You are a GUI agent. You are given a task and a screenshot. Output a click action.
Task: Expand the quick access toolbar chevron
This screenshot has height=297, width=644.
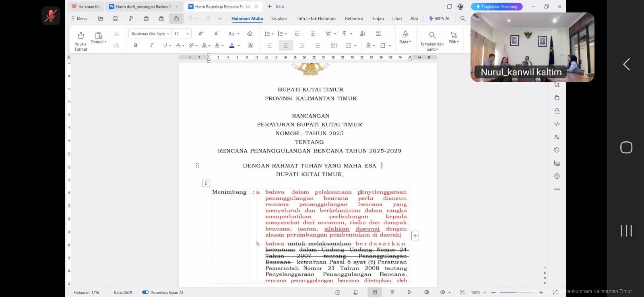[x=220, y=19]
